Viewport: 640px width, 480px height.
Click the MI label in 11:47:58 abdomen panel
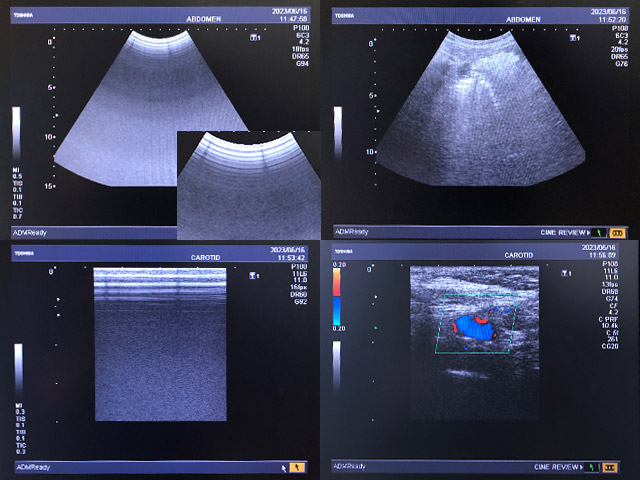coord(16,169)
